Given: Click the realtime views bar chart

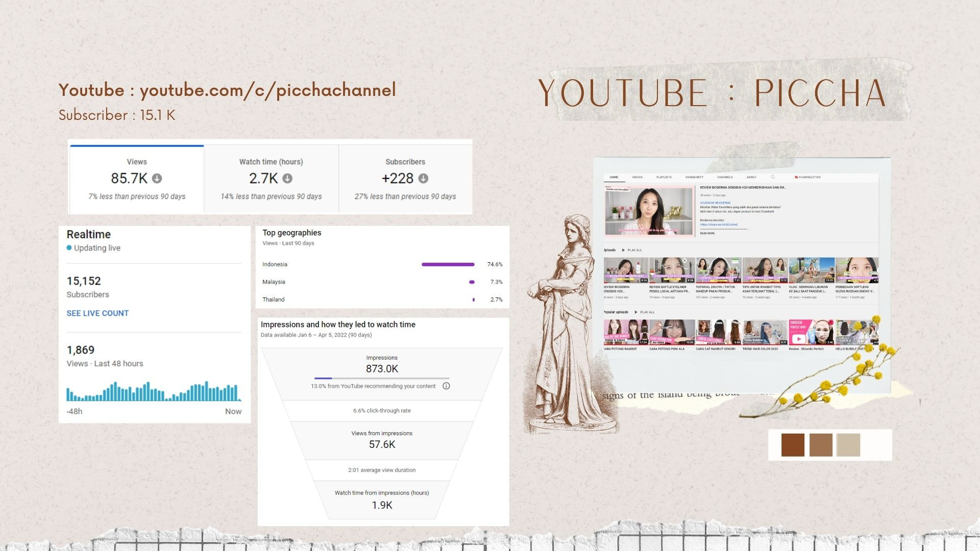Looking at the screenshot, I should (154, 391).
